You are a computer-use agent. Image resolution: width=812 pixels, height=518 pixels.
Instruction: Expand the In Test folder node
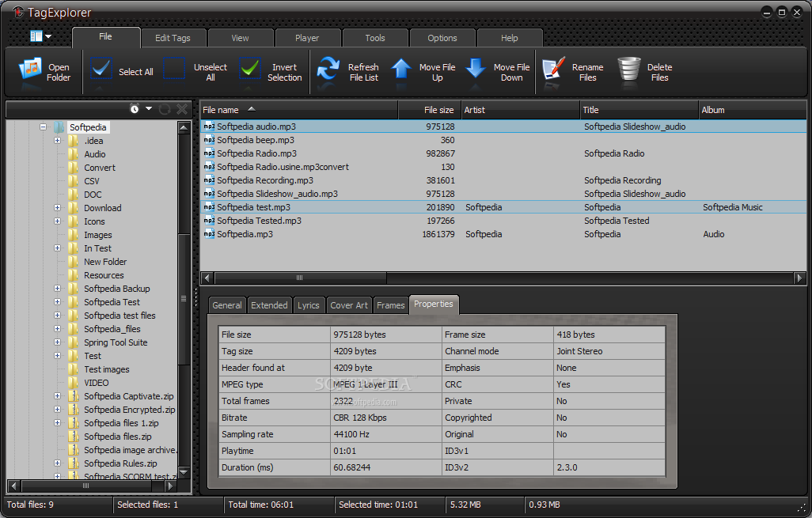58,248
